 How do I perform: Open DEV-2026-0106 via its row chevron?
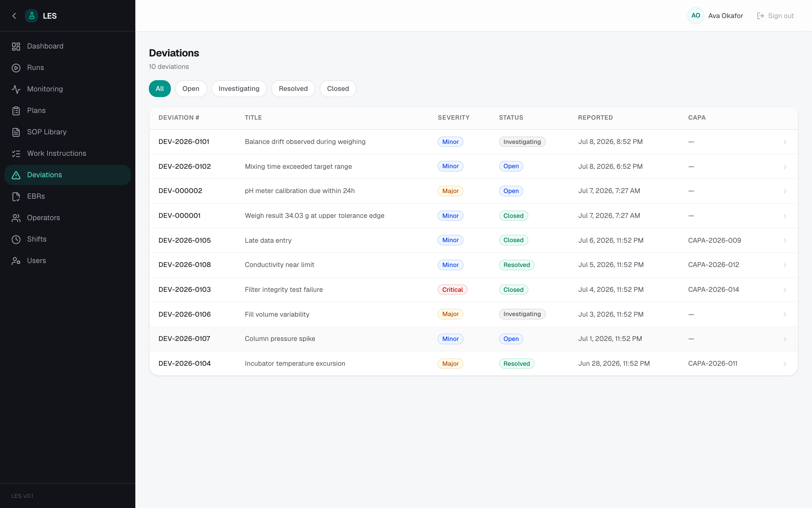(784, 314)
